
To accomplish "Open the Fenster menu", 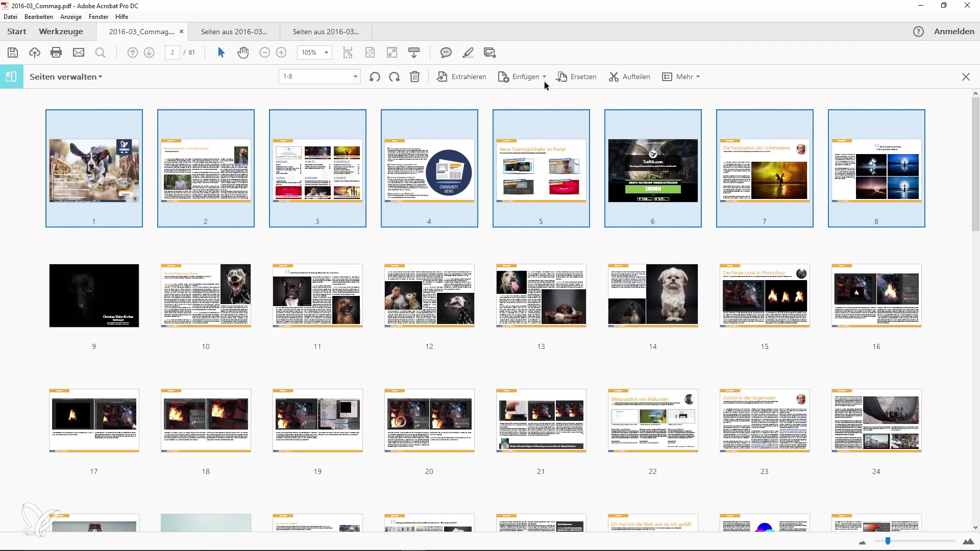I will pos(99,17).
